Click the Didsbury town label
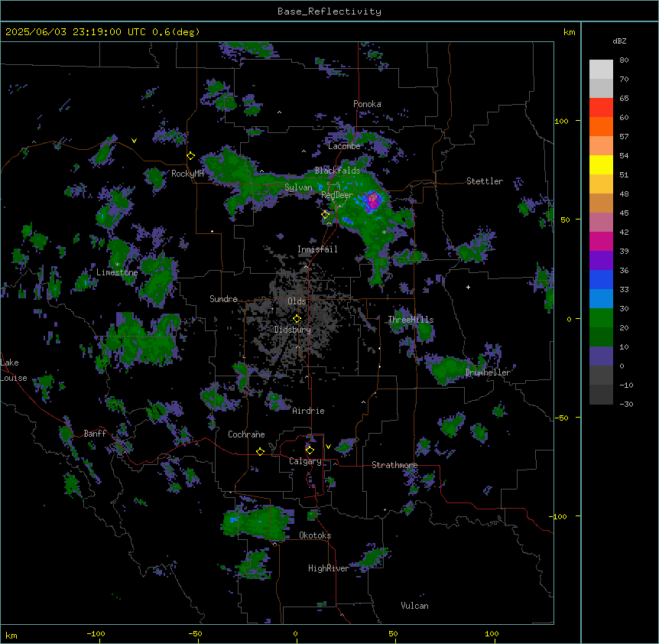The width and height of the screenshot is (659, 644). coord(293,330)
